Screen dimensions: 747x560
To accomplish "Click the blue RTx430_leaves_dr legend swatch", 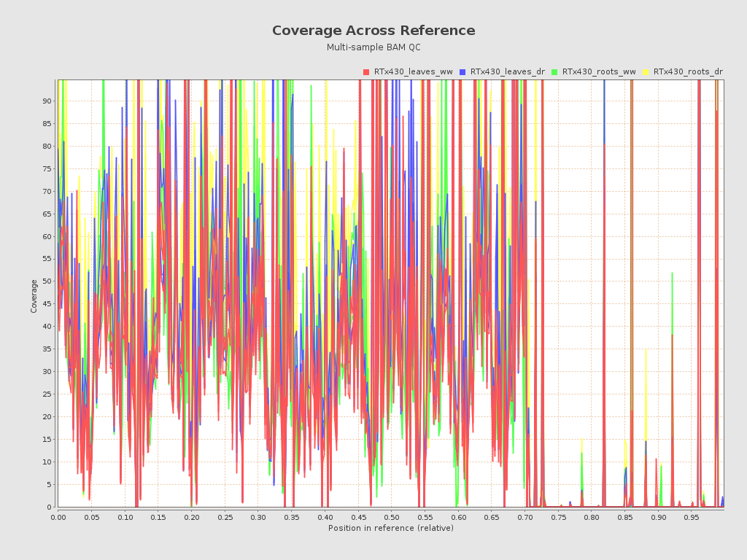I will pos(462,72).
